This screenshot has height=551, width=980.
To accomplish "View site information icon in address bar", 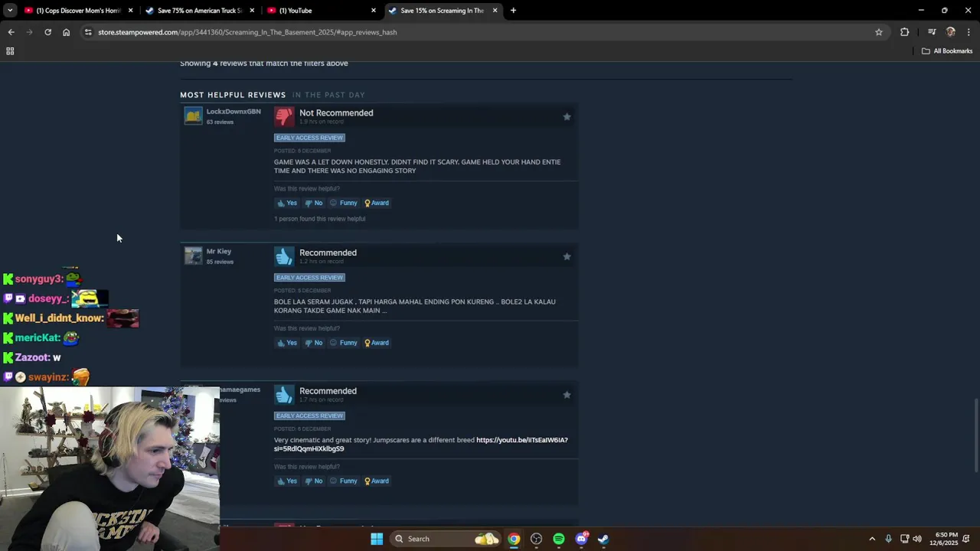I will coord(88,32).
